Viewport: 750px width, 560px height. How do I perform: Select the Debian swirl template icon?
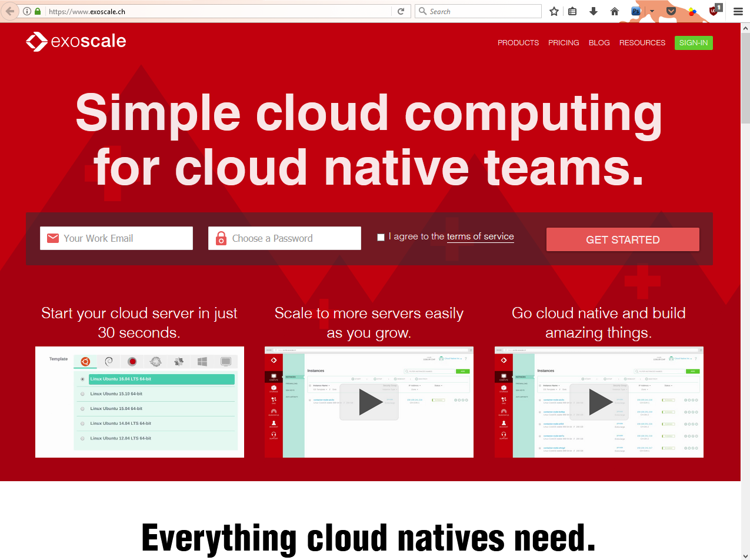pos(109,362)
